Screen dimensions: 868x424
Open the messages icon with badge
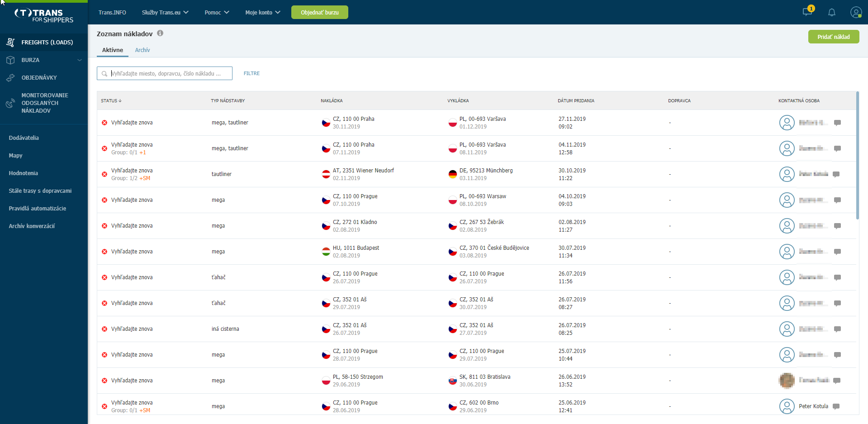808,11
